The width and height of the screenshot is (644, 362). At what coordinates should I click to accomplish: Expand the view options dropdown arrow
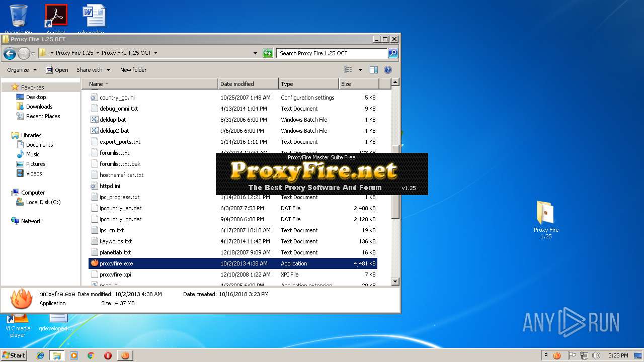(360, 70)
